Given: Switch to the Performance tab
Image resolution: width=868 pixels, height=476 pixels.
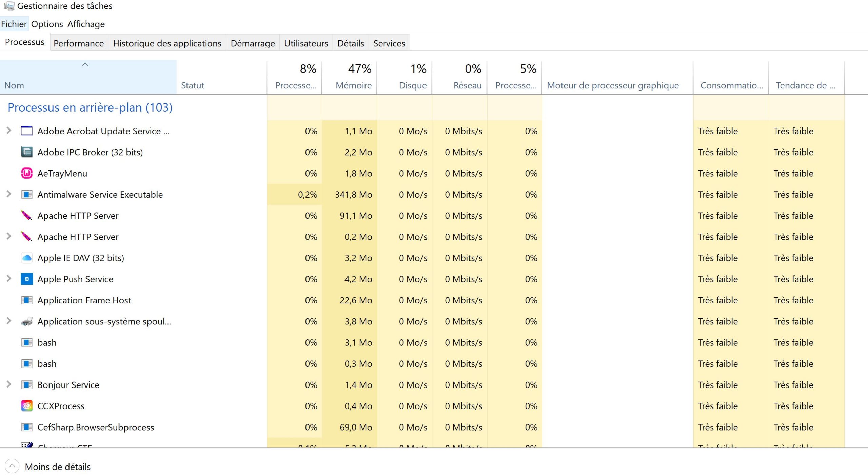Looking at the screenshot, I should click(79, 43).
